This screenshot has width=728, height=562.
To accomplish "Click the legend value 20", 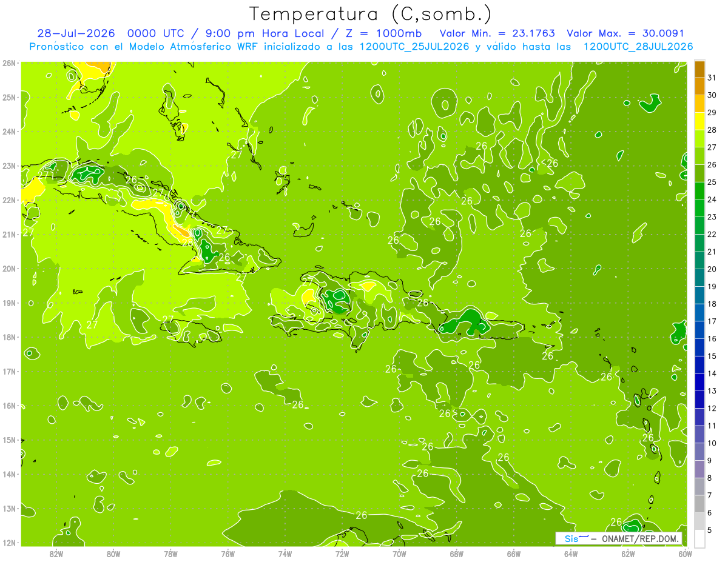I will point(712,269).
